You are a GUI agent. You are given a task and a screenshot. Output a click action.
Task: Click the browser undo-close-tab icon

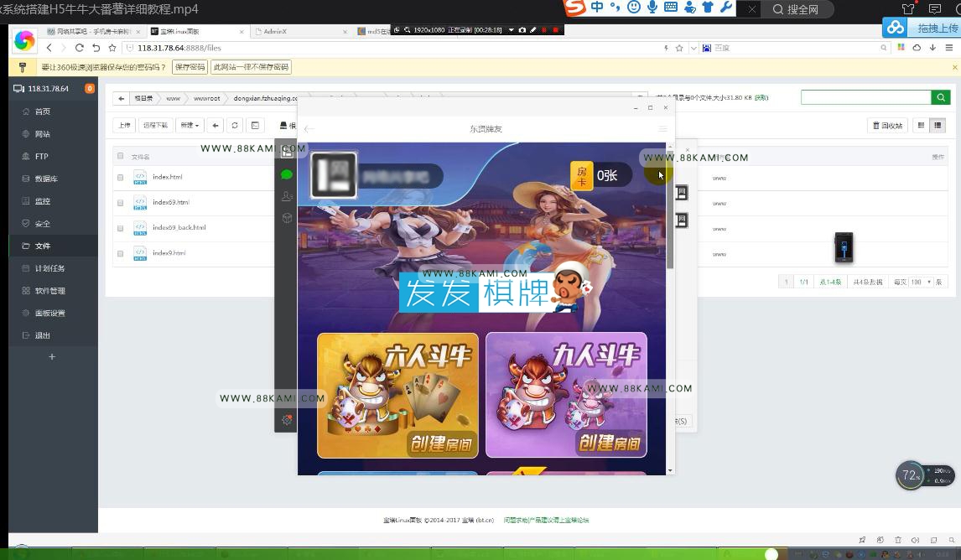coord(96,48)
